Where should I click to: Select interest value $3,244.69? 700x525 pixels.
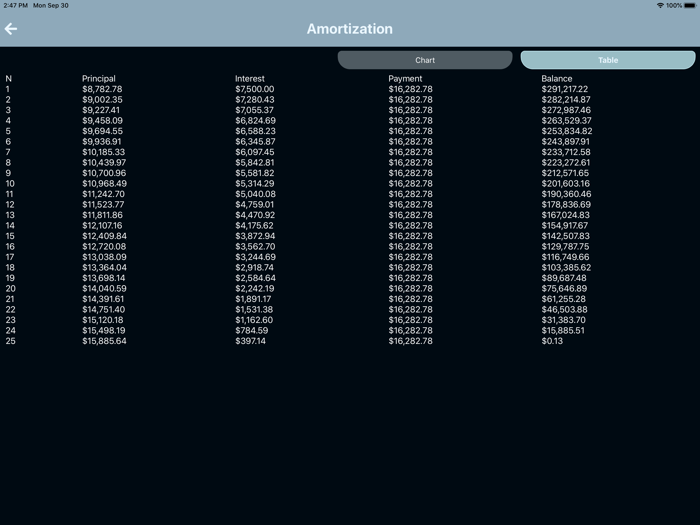coord(255,257)
